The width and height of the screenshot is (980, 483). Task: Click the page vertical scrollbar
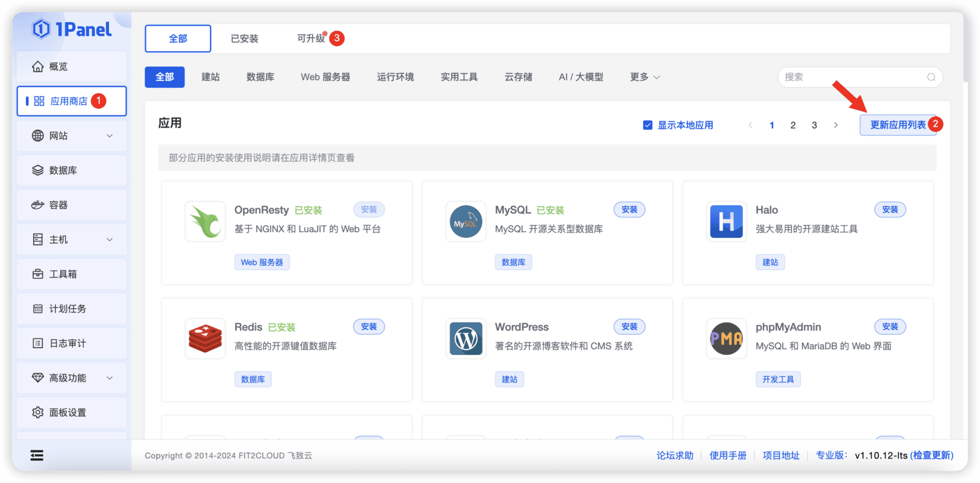pos(965,48)
